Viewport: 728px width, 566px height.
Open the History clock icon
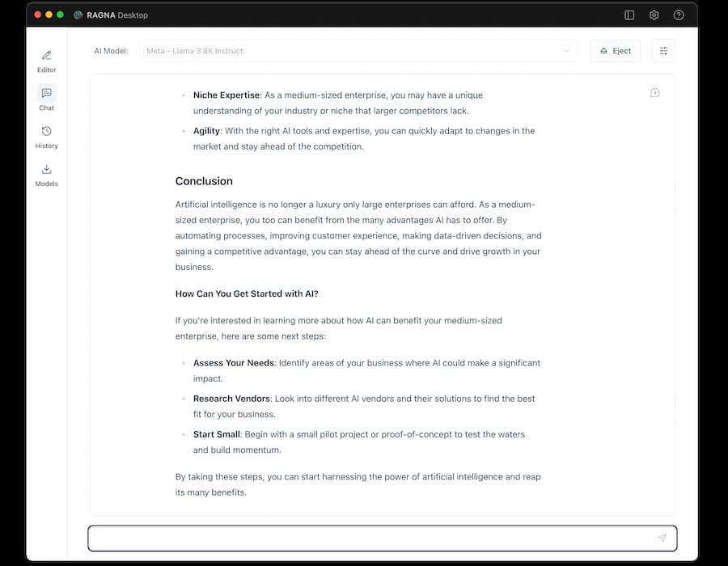click(46, 131)
